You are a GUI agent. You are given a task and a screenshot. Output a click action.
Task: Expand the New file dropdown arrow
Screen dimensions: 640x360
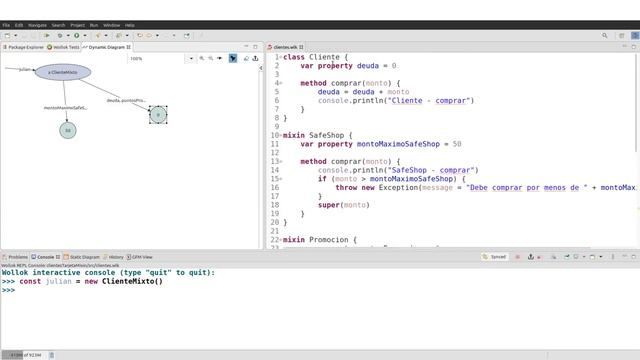pyautogui.click(x=16, y=36)
